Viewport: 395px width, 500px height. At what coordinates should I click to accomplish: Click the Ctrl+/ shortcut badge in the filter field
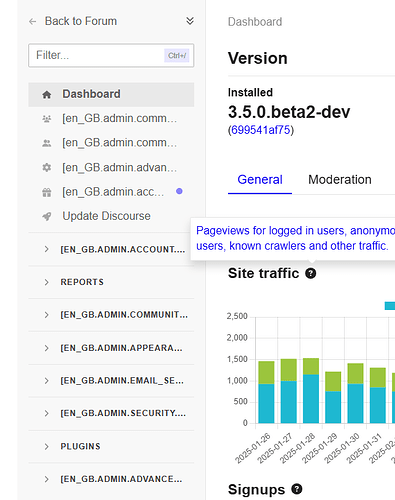click(x=177, y=55)
